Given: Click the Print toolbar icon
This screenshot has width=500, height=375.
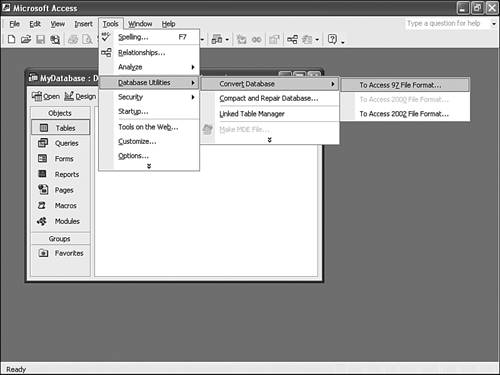Looking at the screenshot, I should 73,40.
